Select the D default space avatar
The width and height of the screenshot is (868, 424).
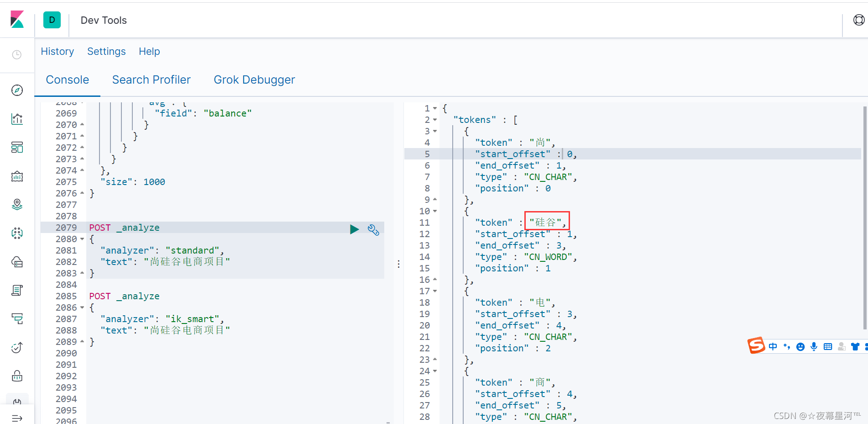coord(52,20)
